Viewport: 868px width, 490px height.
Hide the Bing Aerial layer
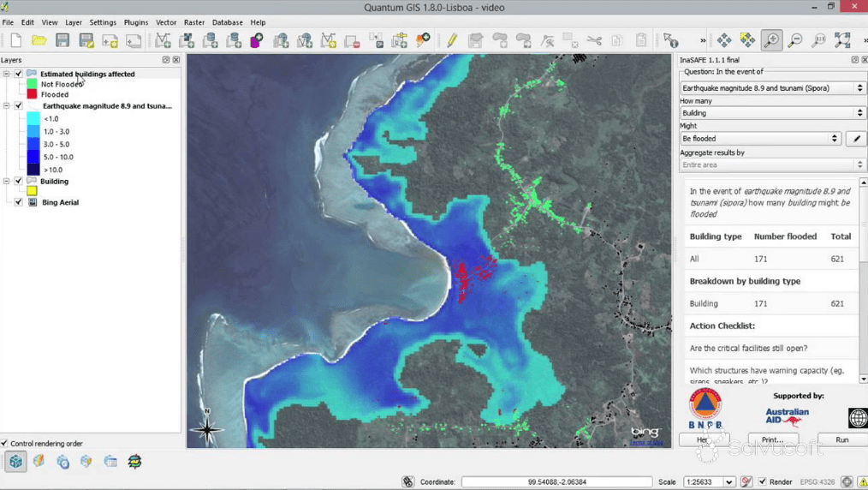tap(18, 202)
